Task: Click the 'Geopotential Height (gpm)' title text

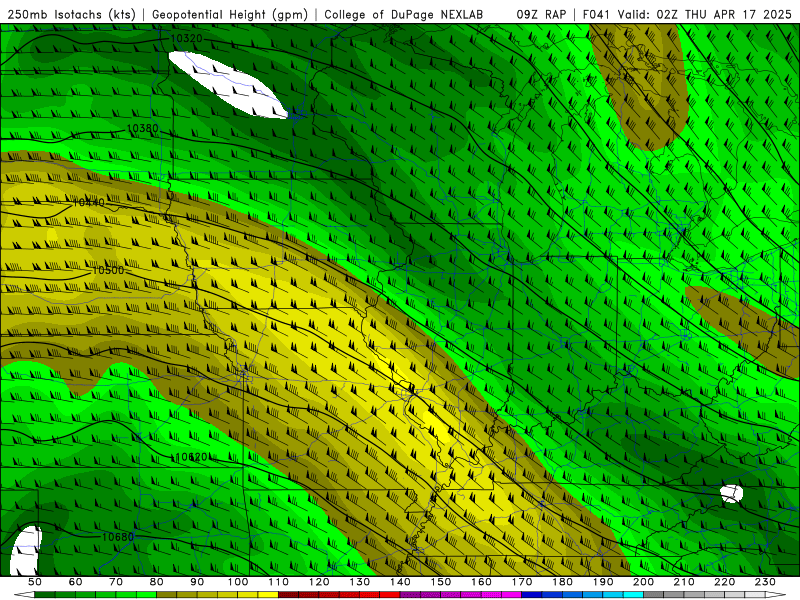Action: click(x=230, y=14)
